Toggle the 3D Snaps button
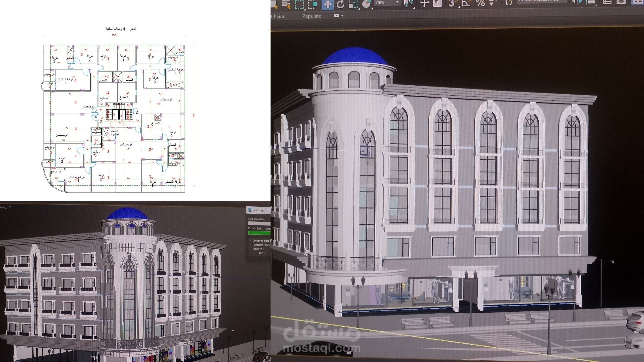The width and height of the screenshot is (644, 362). [x=452, y=4]
